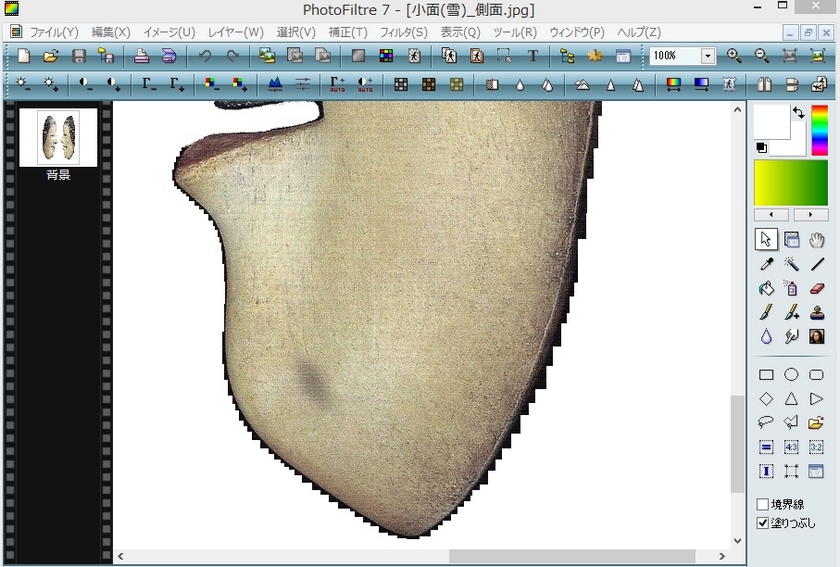Swap foreground and background colors
This screenshot has width=840, height=567.
pos(799,112)
